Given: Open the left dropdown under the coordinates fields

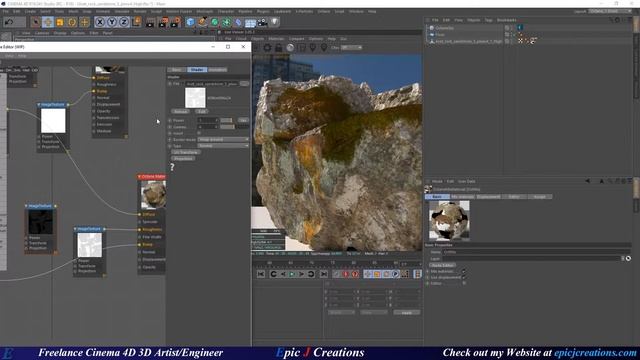Looking at the screenshot, I should 341,312.
